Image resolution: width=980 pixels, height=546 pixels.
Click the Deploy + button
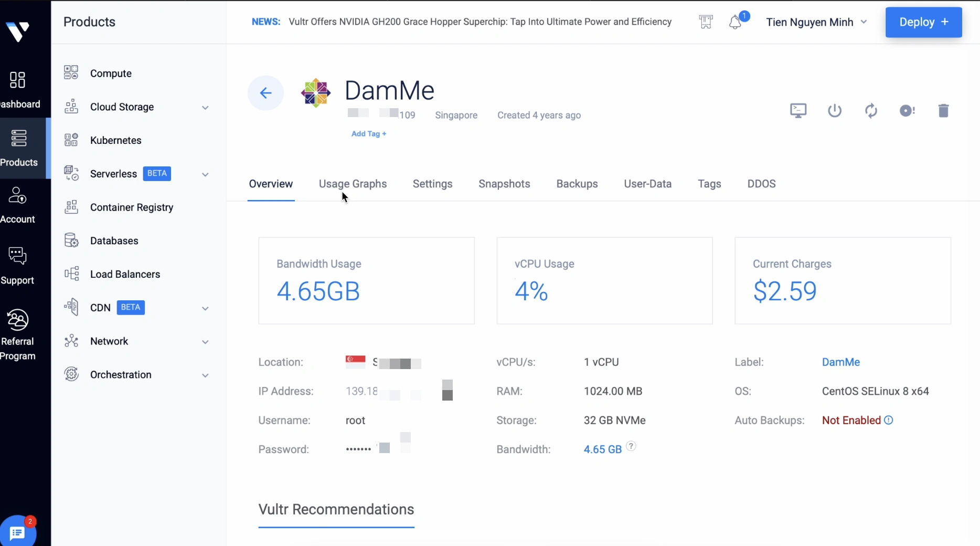pyautogui.click(x=924, y=22)
